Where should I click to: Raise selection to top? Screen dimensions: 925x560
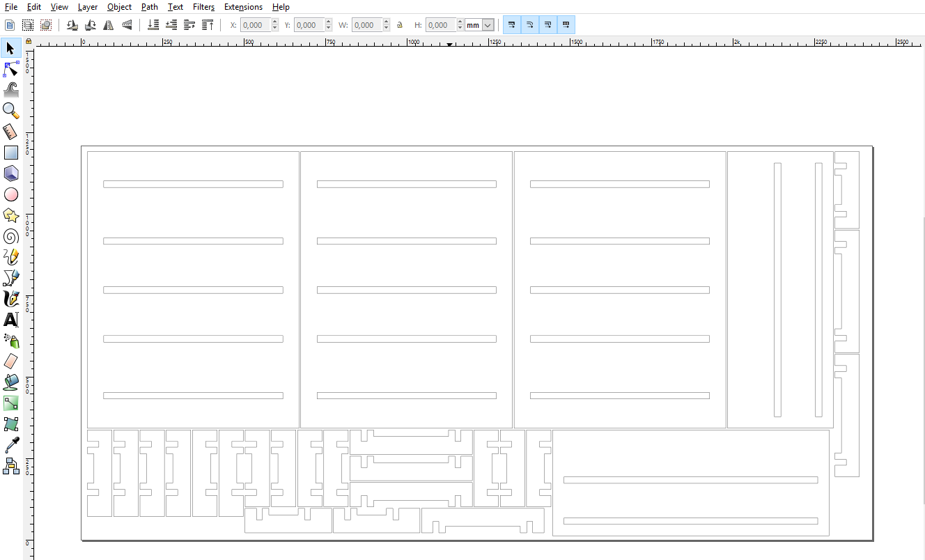pos(208,25)
